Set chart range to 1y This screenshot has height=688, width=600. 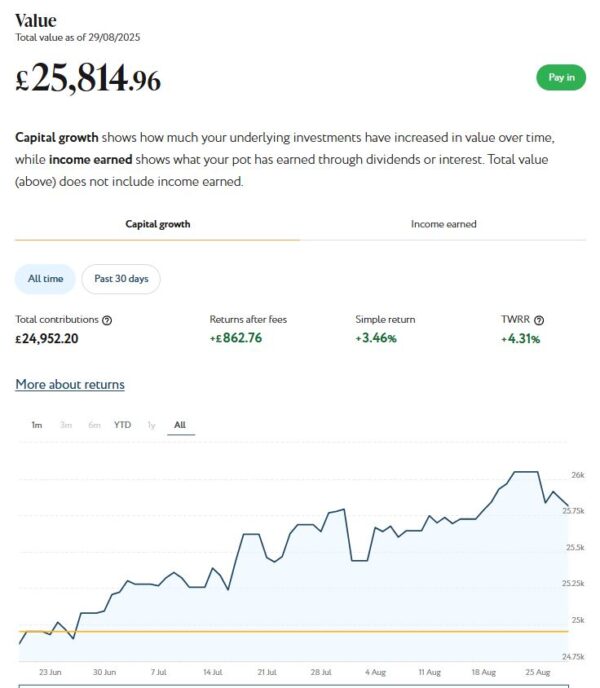(152, 425)
